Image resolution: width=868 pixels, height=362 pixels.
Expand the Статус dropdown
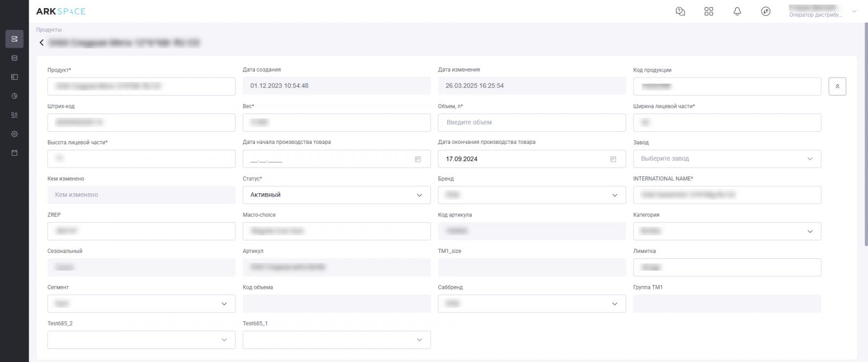click(x=336, y=195)
